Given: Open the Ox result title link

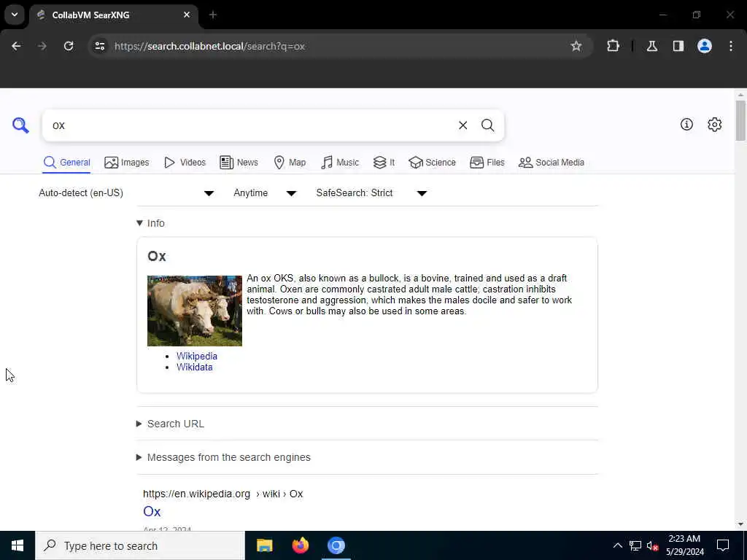Looking at the screenshot, I should (152, 511).
